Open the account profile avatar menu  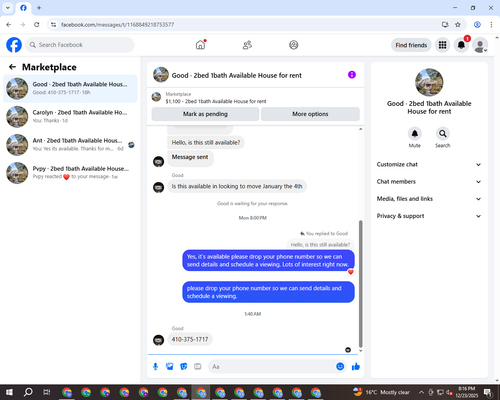click(480, 45)
